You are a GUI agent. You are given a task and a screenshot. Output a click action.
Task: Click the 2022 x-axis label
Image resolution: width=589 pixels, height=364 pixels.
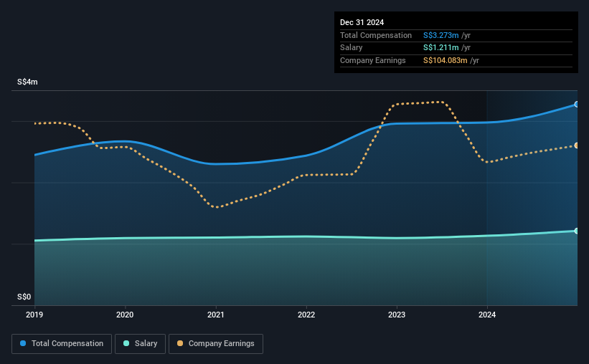click(x=306, y=315)
